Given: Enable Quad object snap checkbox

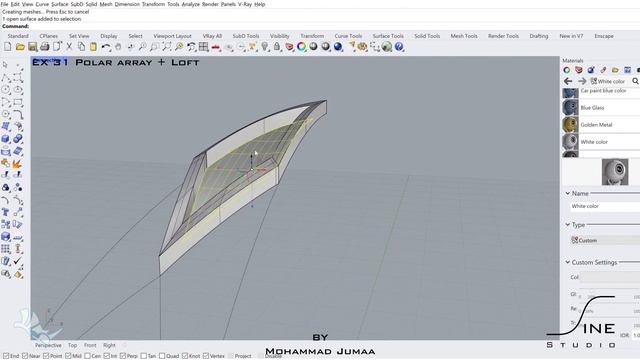Looking at the screenshot, I should click(162, 356).
